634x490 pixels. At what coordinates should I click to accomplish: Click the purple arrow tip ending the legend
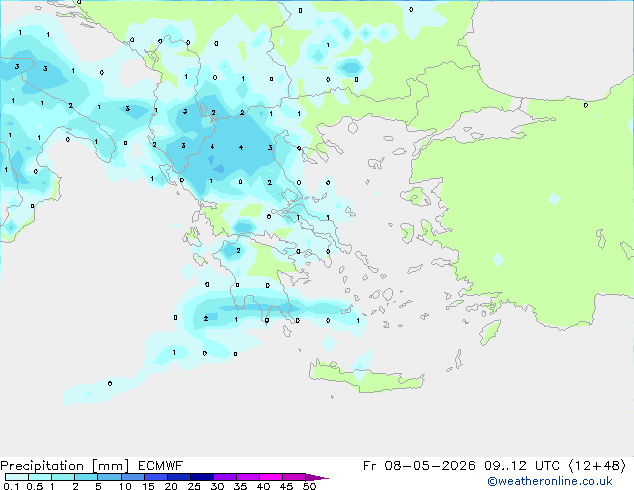(317, 477)
